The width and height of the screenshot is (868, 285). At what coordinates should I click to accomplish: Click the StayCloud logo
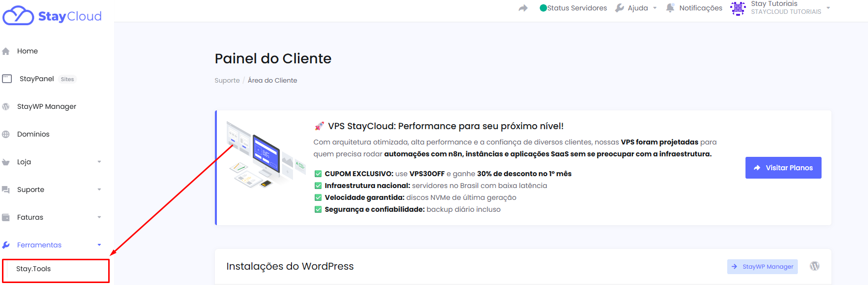coord(52,16)
